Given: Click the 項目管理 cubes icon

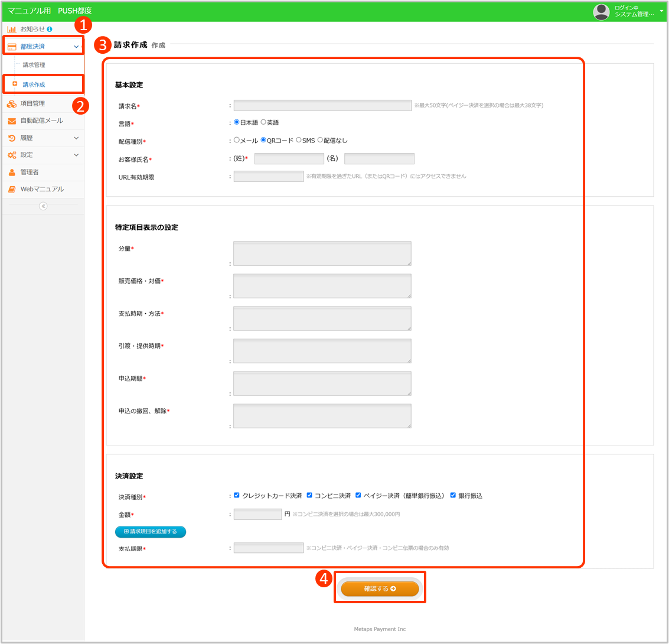Looking at the screenshot, I should [12, 104].
